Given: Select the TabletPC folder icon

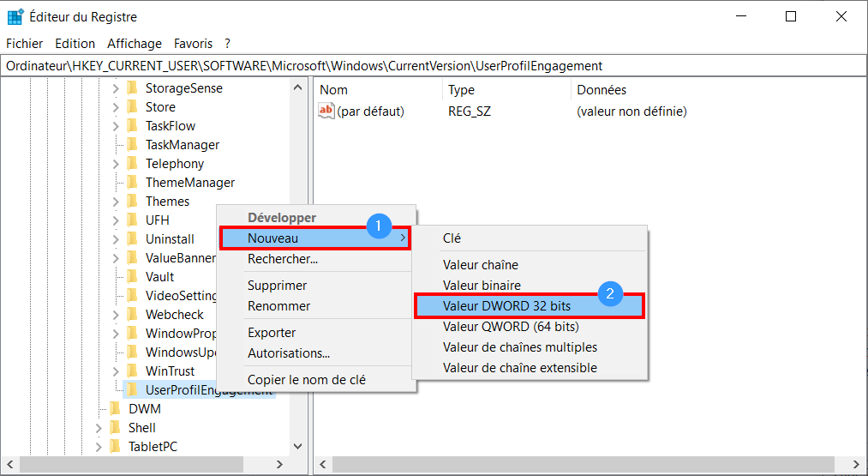Looking at the screenshot, I should click(115, 447).
